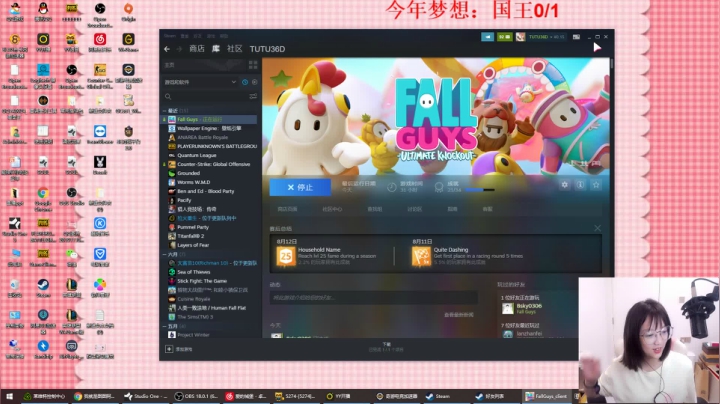Screen dimensions: 720x404
Task: Toggle the ready-to-play filter icon
Action: (254, 82)
